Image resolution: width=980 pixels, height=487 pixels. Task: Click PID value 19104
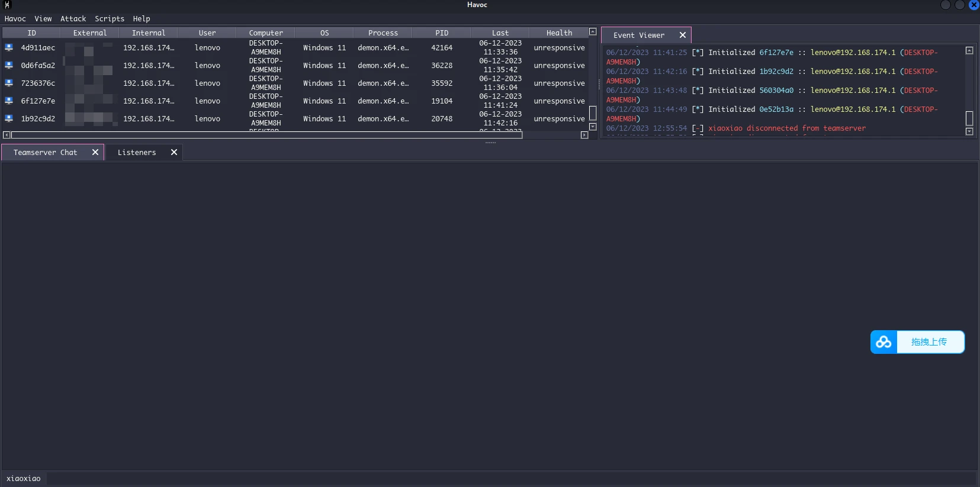pos(442,101)
